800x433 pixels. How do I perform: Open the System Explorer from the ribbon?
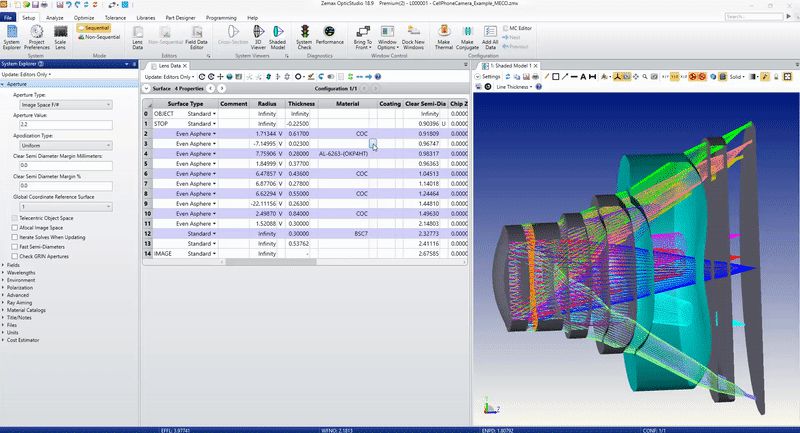click(12, 38)
